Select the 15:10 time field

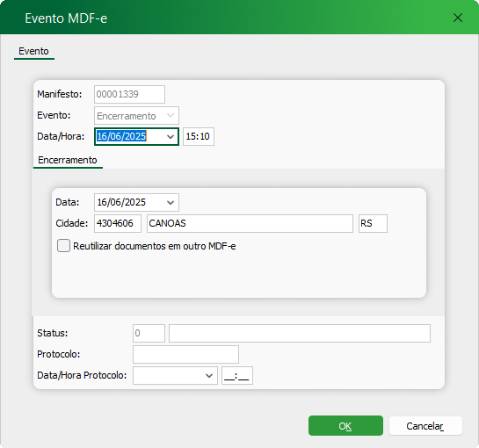pyautogui.click(x=199, y=136)
